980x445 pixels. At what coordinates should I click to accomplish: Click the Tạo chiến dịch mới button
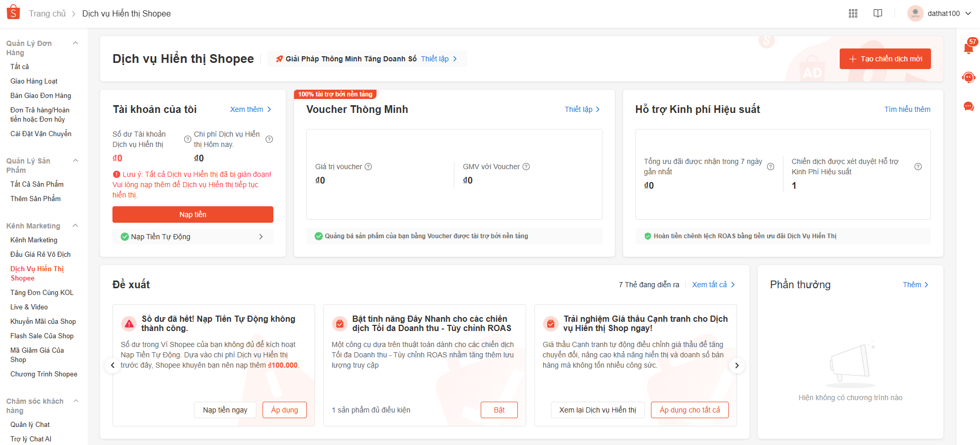coord(885,59)
